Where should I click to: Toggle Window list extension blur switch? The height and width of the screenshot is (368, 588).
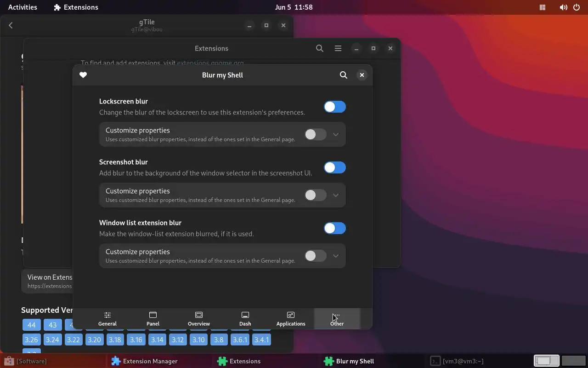point(335,228)
